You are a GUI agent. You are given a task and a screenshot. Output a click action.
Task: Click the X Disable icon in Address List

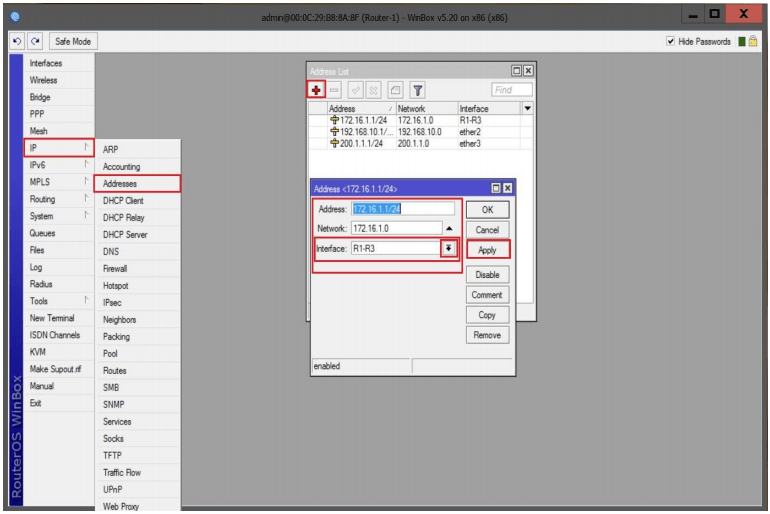[375, 90]
